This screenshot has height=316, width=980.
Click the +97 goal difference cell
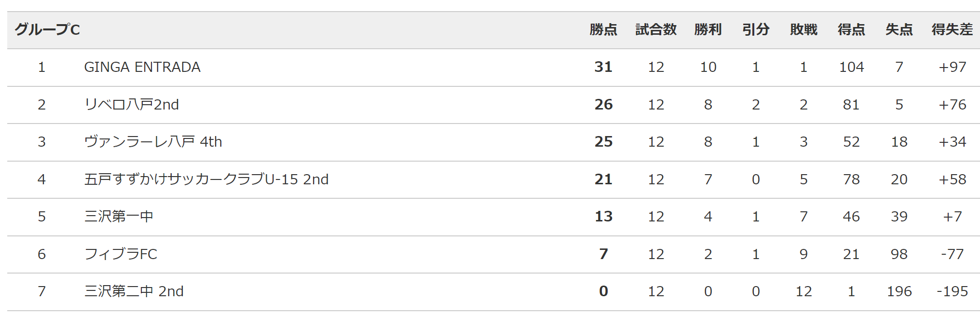point(953,67)
